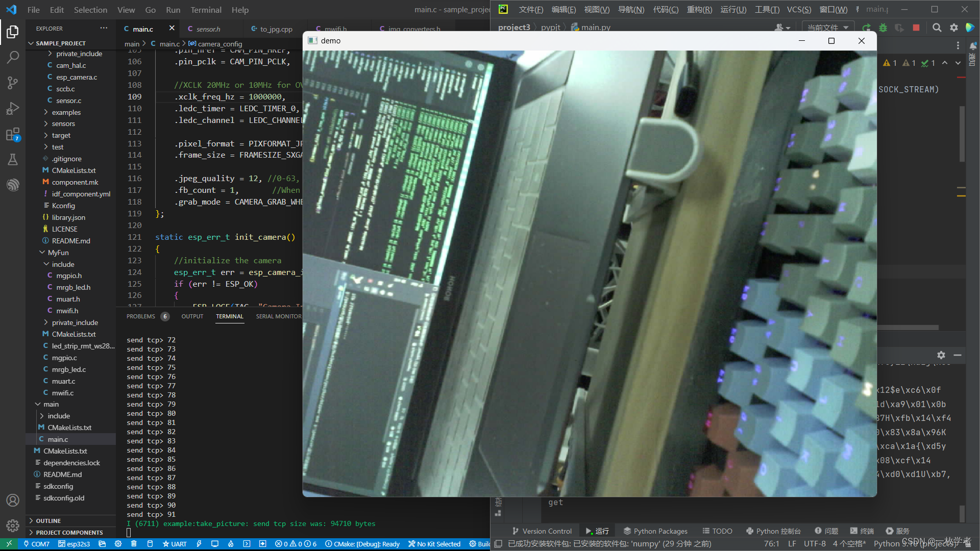Open the Search view in VS Code activity bar
Screen dimensions: 980x551
13,57
